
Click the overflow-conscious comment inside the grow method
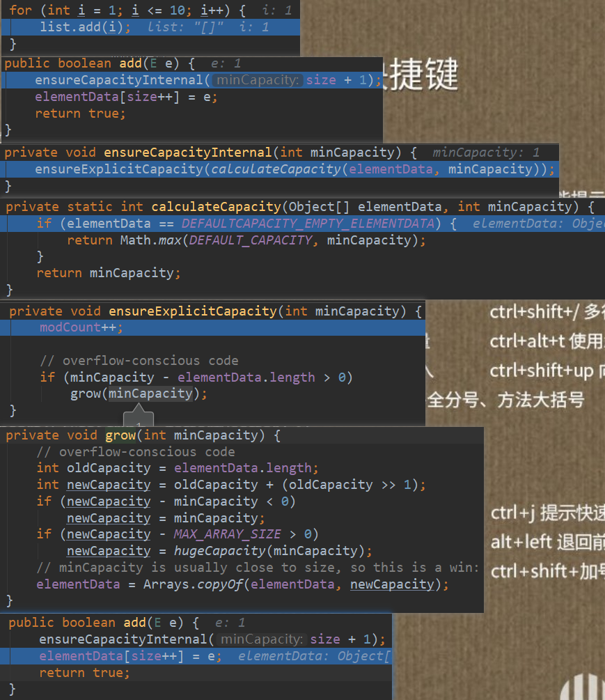(x=136, y=452)
